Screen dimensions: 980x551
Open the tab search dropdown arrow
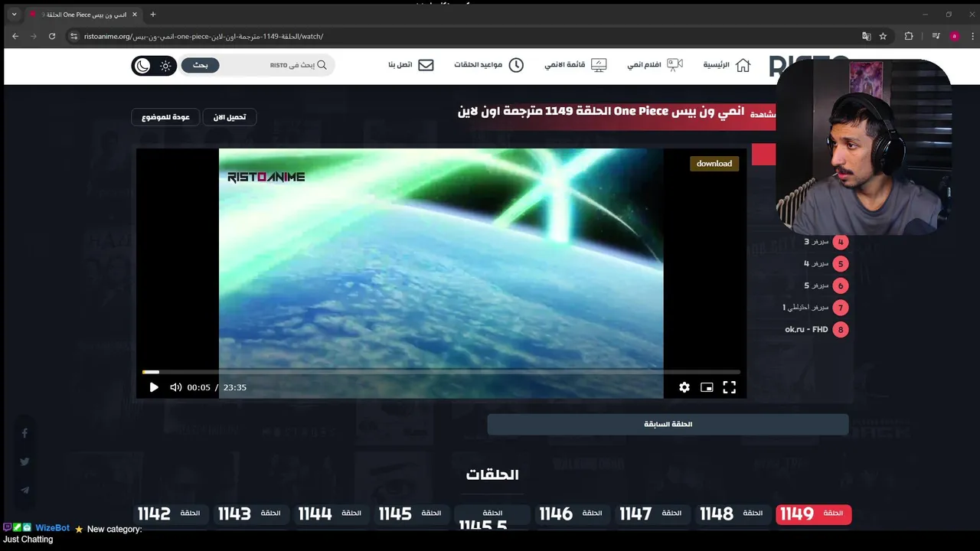pyautogui.click(x=14, y=15)
